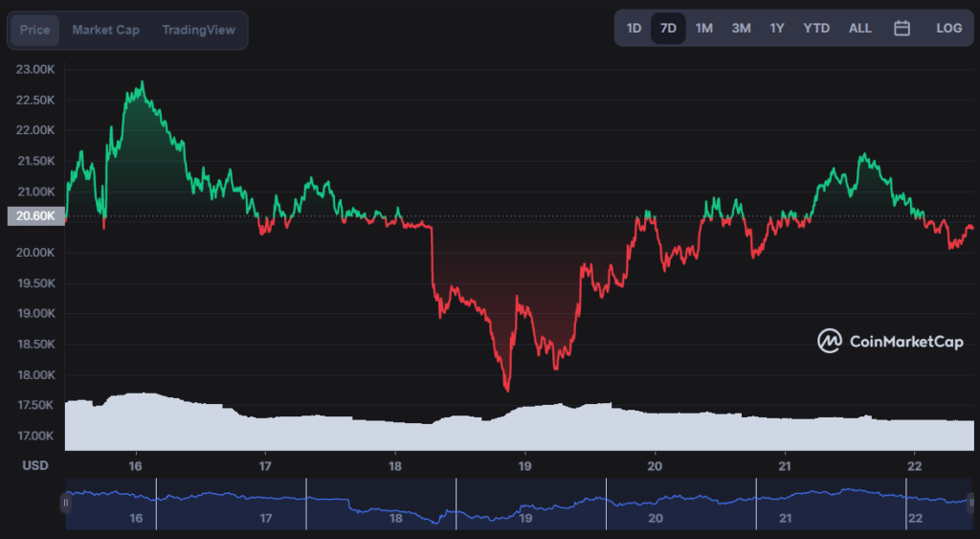Select the 7D time range
Viewport: 980px width, 539px height.
[668, 28]
